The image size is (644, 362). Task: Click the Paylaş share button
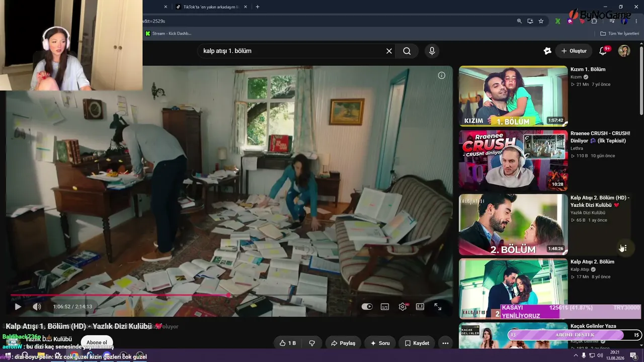343,343
